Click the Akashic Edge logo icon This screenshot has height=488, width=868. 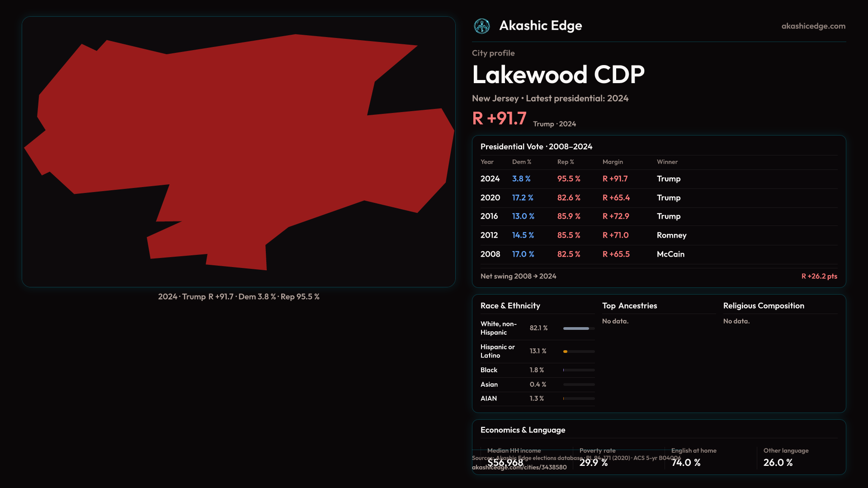pyautogui.click(x=481, y=26)
